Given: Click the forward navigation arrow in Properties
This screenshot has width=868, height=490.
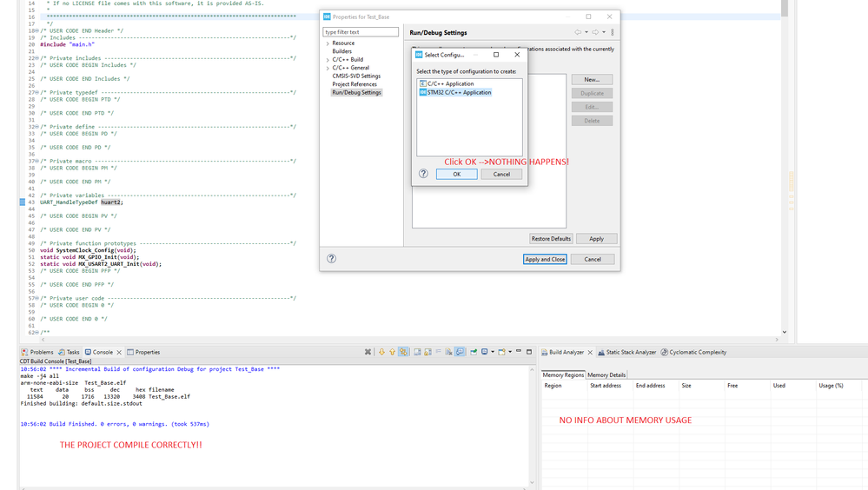Looking at the screenshot, I should pos(595,32).
